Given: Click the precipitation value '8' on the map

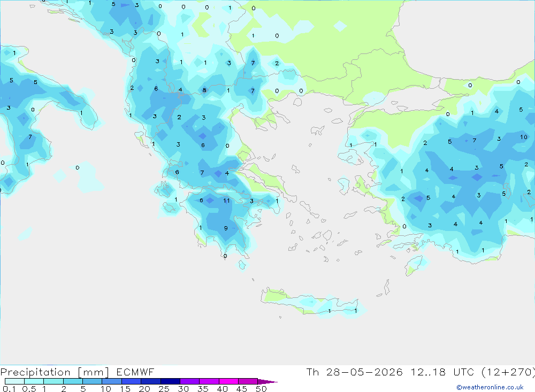Looking at the screenshot, I should (204, 90).
